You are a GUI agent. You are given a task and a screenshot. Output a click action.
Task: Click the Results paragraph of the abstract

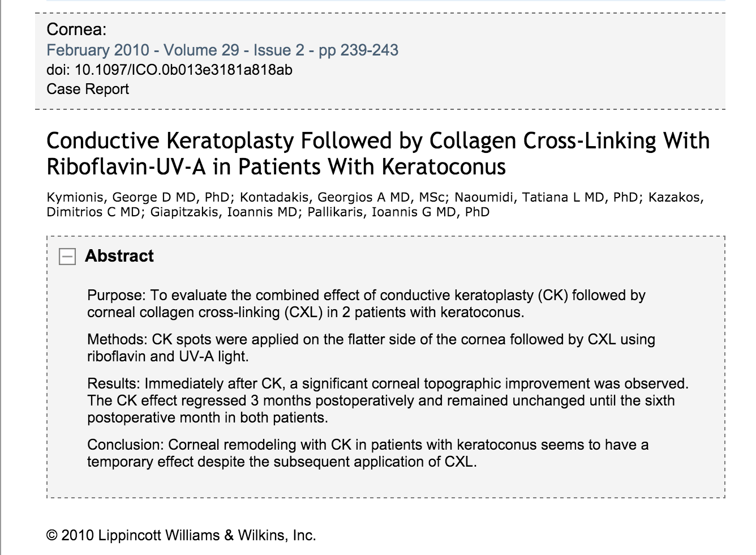tap(388, 400)
